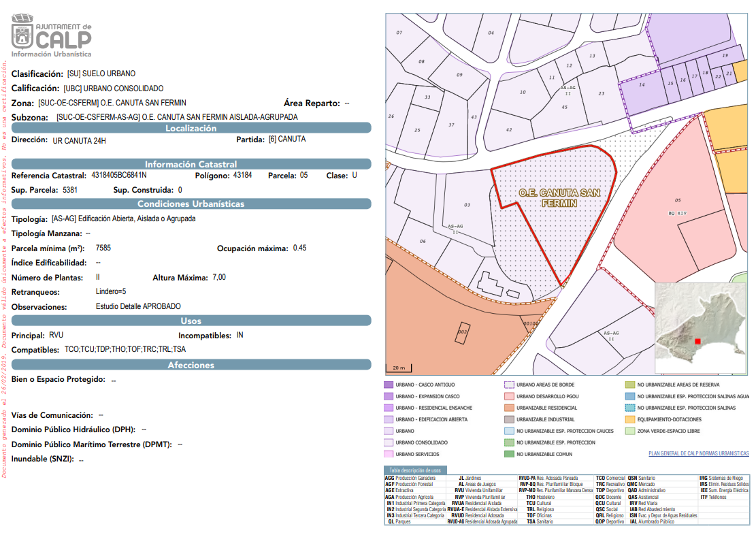756x535 pixels.
Task: Click the Información Catastral section header
Action: (191, 164)
